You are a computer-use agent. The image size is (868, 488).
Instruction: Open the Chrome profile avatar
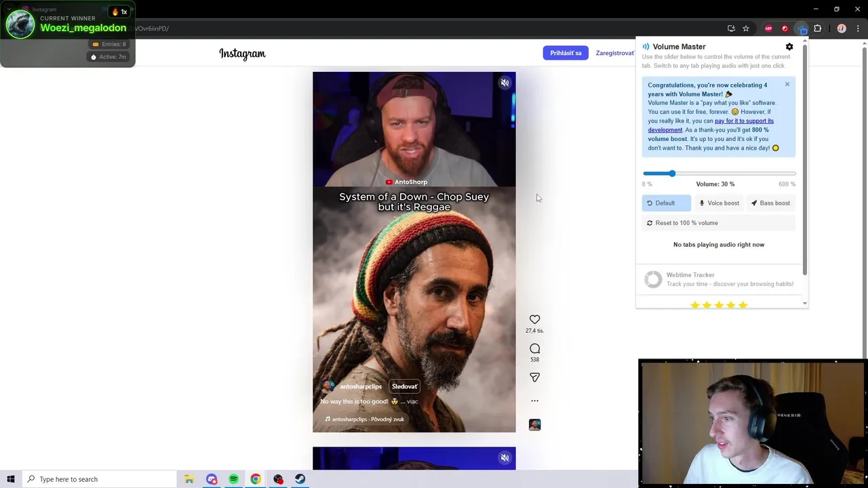tap(842, 28)
